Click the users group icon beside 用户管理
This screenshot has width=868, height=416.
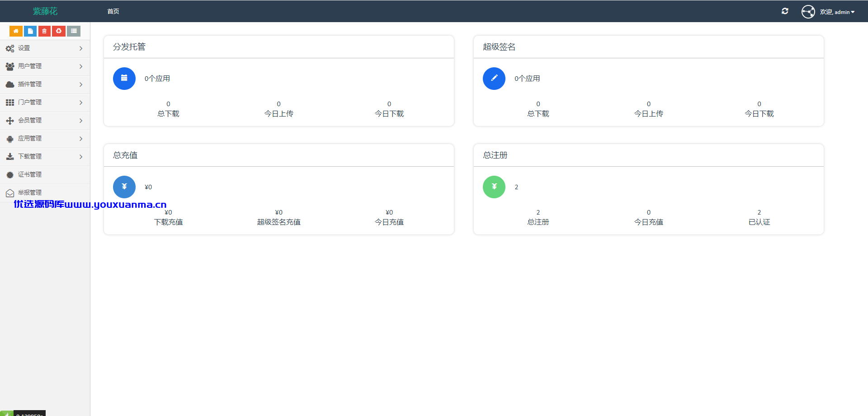(10, 66)
